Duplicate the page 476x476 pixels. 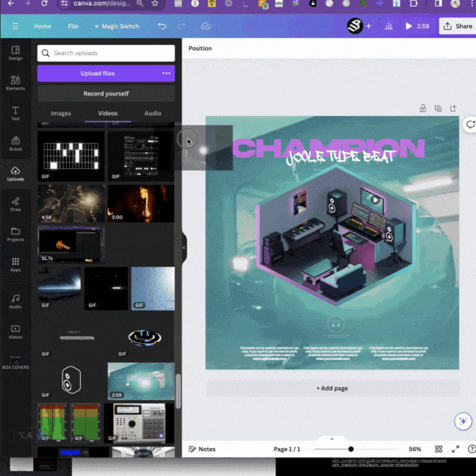[438, 108]
